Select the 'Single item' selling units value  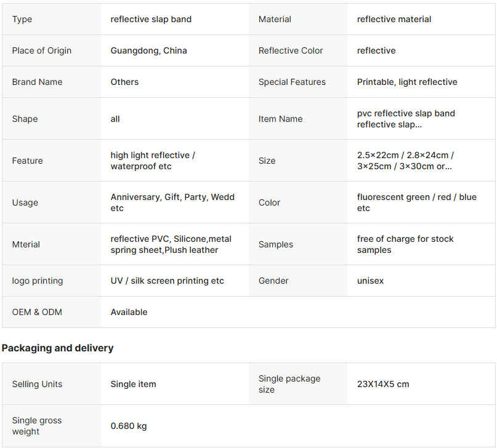133,384
